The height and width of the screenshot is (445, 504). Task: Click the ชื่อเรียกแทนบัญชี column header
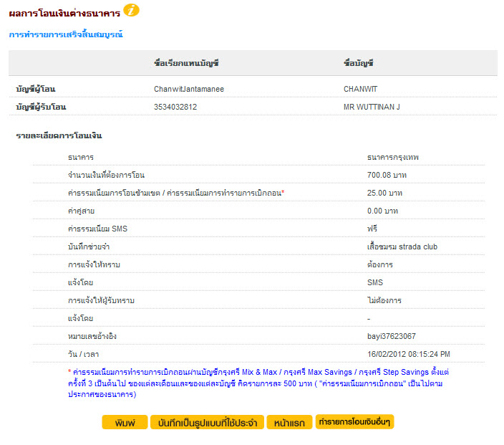click(187, 63)
